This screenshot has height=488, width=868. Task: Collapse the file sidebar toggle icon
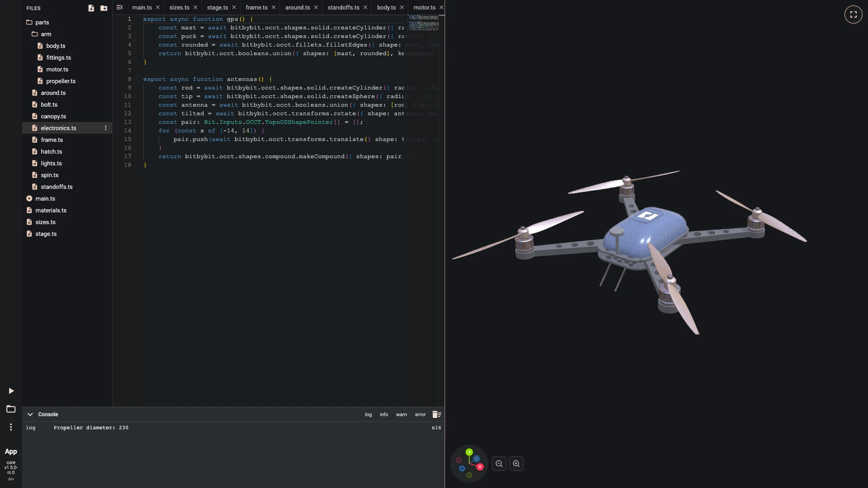click(119, 7)
